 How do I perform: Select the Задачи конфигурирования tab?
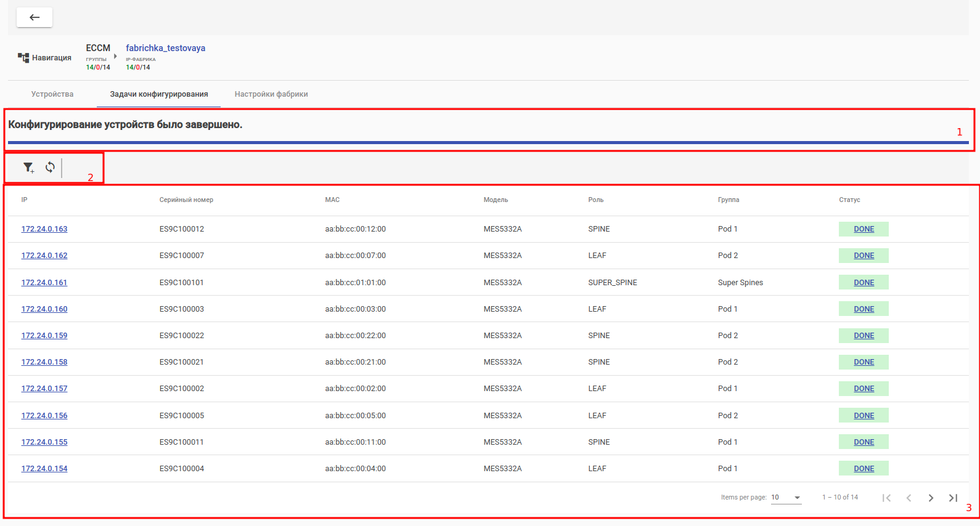pos(159,94)
